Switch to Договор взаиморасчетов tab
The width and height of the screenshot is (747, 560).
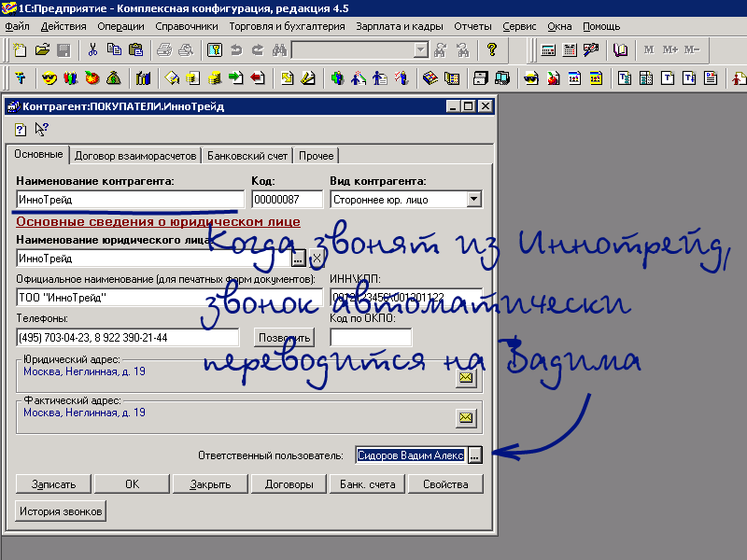pyautogui.click(x=135, y=156)
